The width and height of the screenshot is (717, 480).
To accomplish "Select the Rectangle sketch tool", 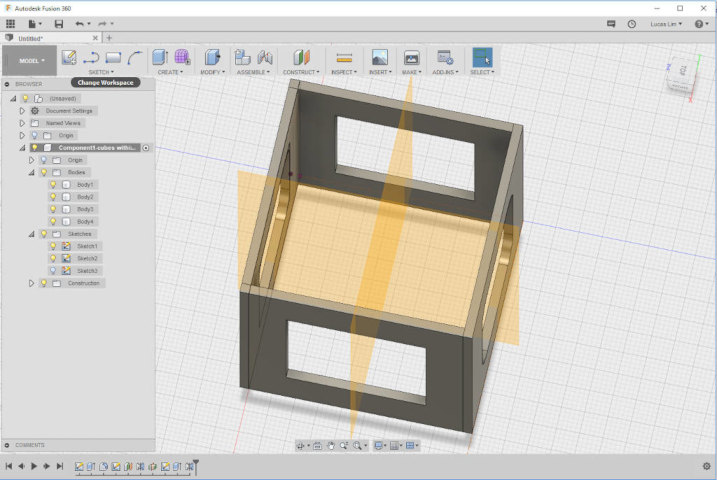I will 113,58.
